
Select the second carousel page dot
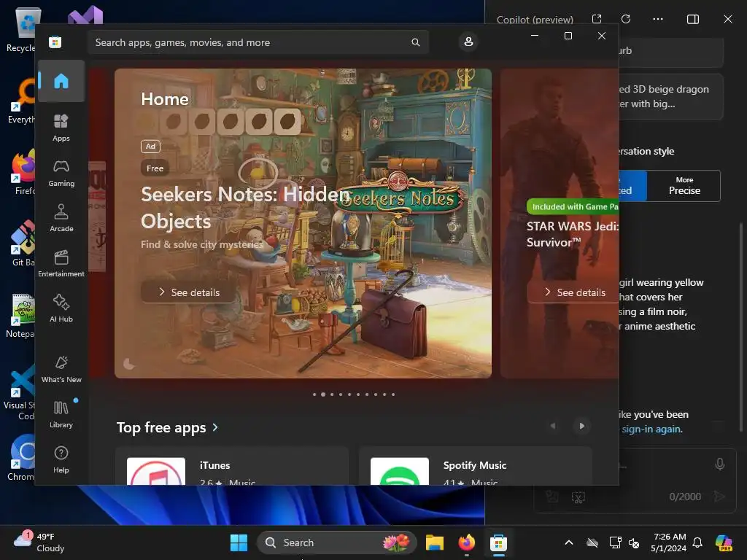pos(323,394)
